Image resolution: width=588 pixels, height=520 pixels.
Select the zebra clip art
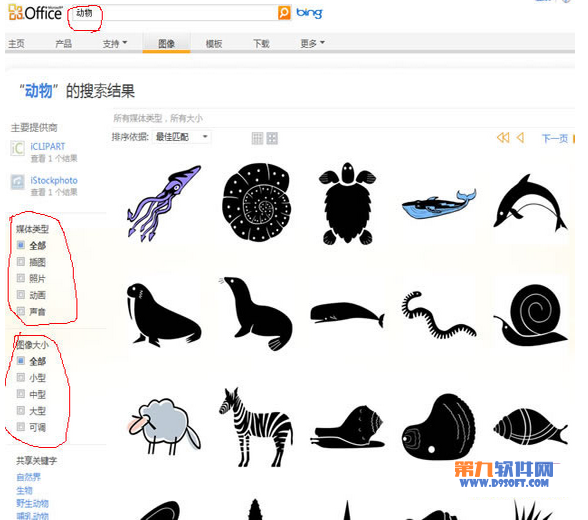coord(256,427)
